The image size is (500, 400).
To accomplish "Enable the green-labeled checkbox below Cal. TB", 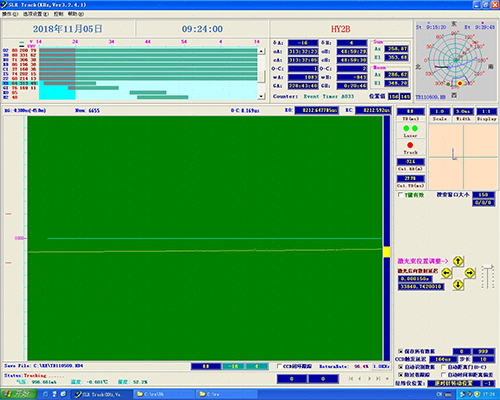I will click(x=400, y=195).
